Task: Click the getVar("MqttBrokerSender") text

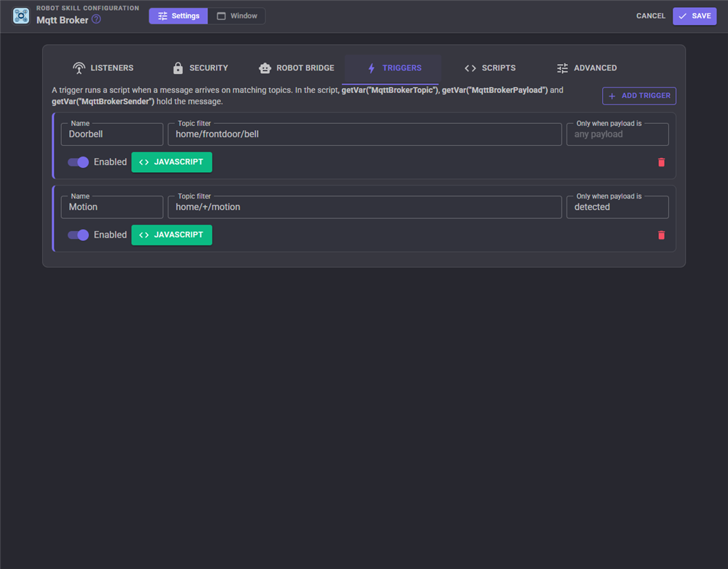Action: click(x=103, y=101)
